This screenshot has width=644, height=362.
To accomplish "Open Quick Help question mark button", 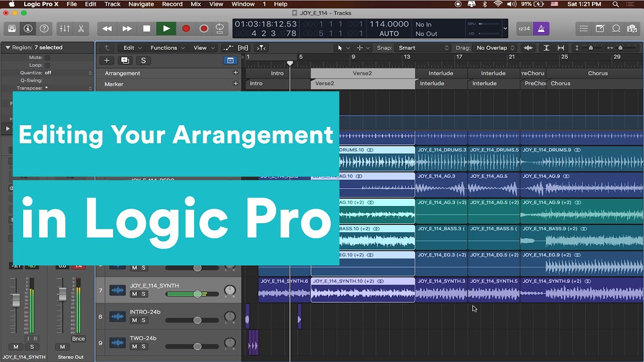I will pos(44,29).
